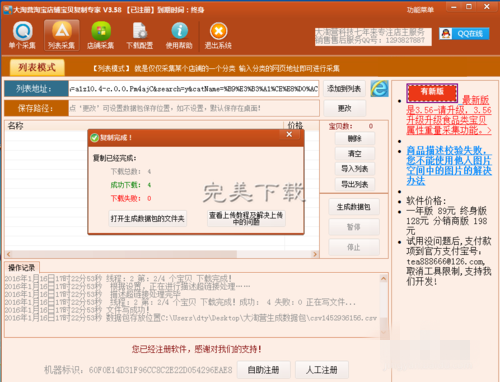Click the list's left scroll arrow
Screen dimensions: 500x382
(9, 254)
